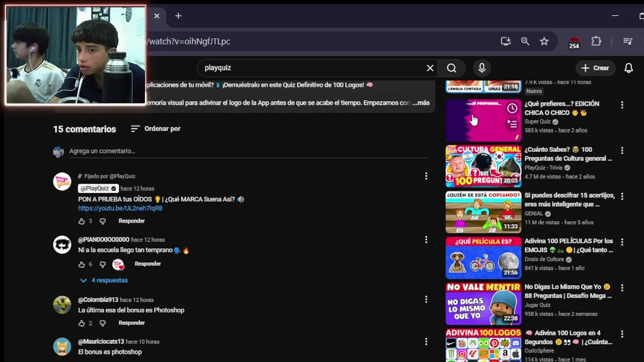Click creator heart badge on PIAN comment
This screenshot has width=644, height=362.
(x=118, y=264)
